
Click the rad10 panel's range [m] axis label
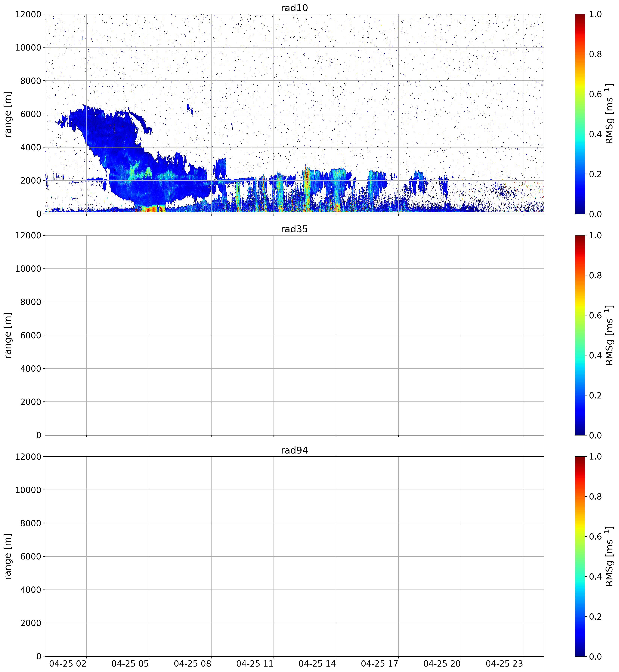pyautogui.click(x=8, y=114)
